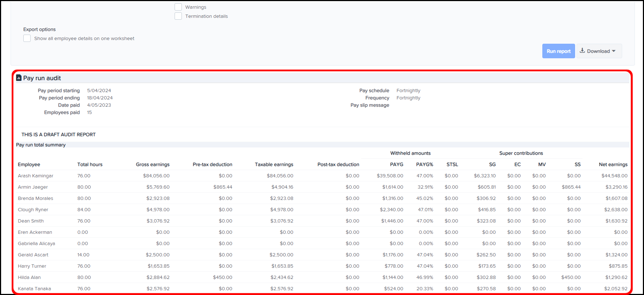Select date paid value 4/05/2023
This screenshot has height=295, width=644.
click(x=99, y=105)
